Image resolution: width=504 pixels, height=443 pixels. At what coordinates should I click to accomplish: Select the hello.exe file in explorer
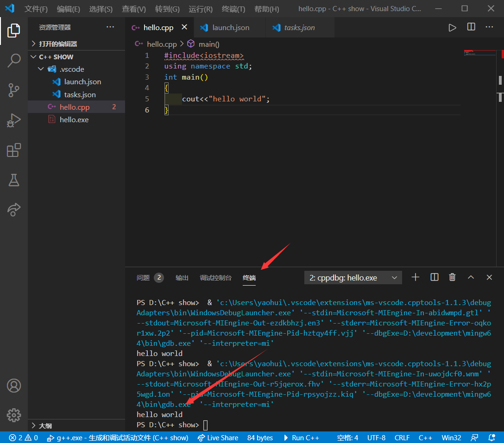[74, 119]
